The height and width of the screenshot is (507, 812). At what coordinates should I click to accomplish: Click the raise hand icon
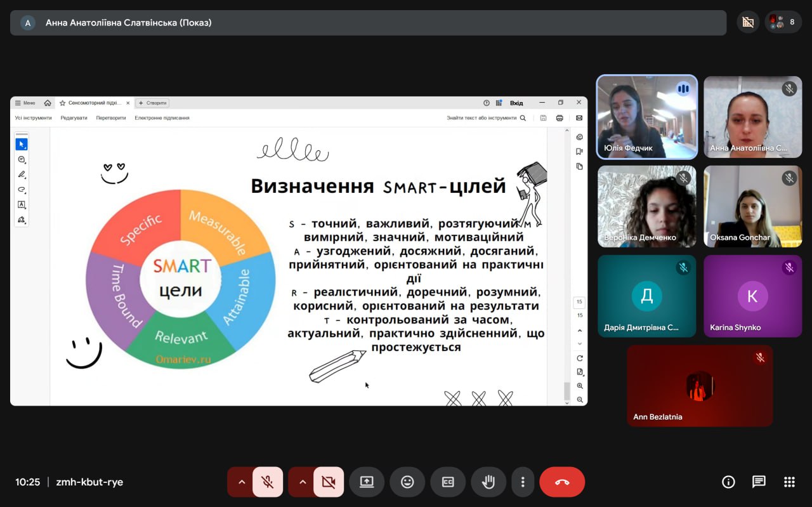click(488, 482)
